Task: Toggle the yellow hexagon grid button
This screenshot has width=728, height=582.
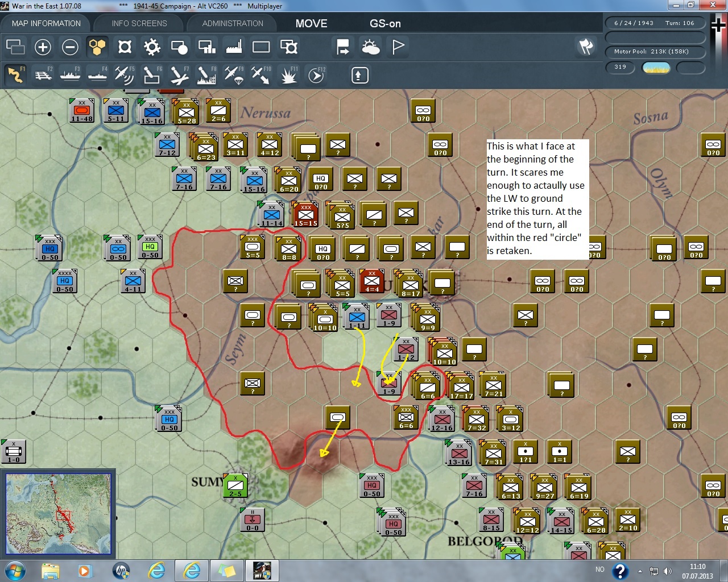Action: click(x=97, y=47)
